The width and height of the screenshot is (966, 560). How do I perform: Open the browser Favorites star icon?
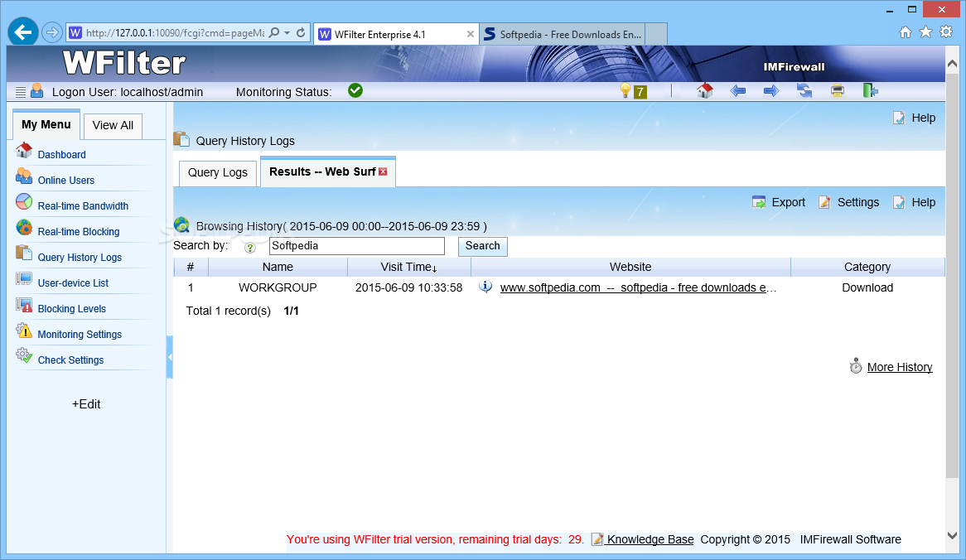click(x=925, y=32)
